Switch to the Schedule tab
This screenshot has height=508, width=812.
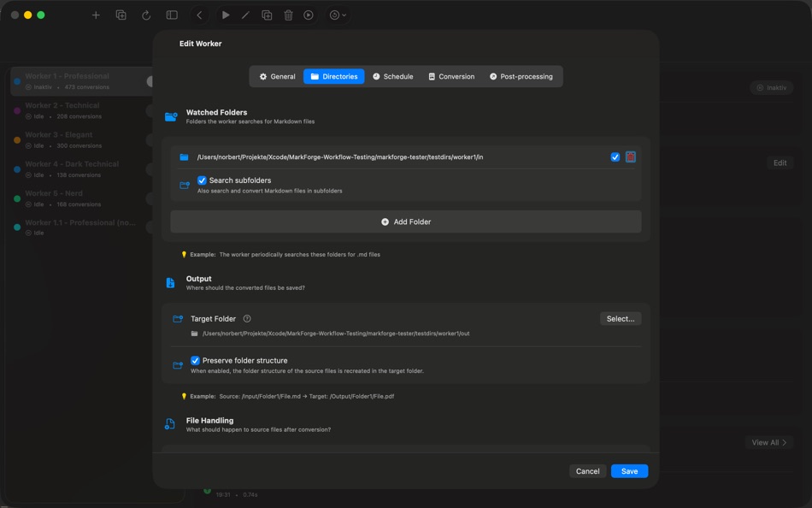pos(392,76)
